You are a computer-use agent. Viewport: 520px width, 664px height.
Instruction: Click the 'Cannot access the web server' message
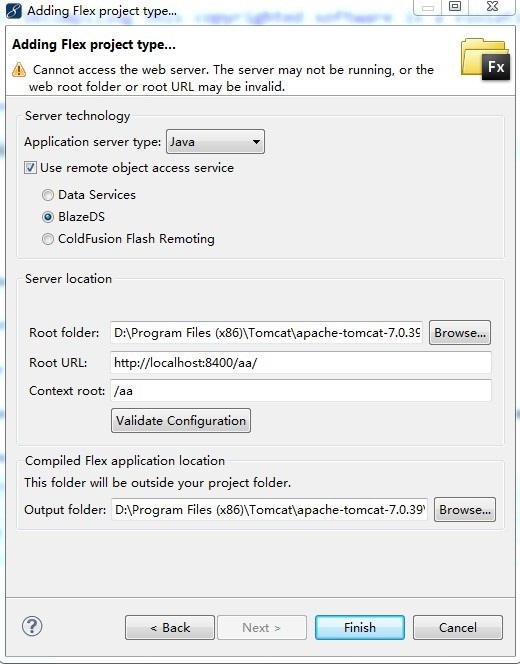pyautogui.click(x=232, y=78)
